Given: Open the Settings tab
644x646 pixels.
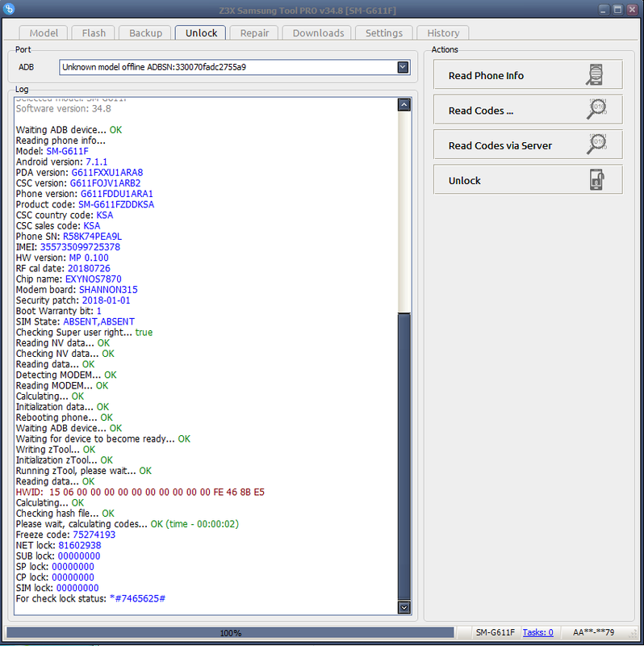Looking at the screenshot, I should coord(384,33).
